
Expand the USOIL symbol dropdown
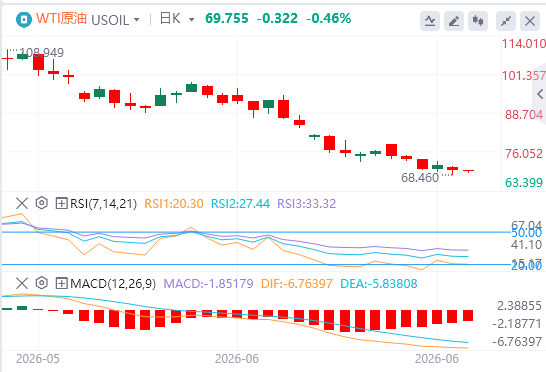click(x=137, y=20)
